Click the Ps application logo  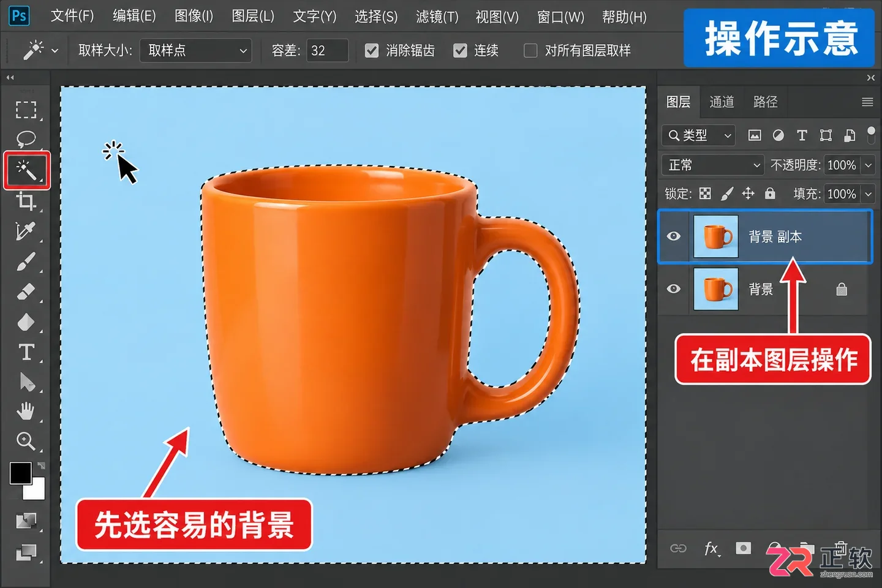pos(19,15)
